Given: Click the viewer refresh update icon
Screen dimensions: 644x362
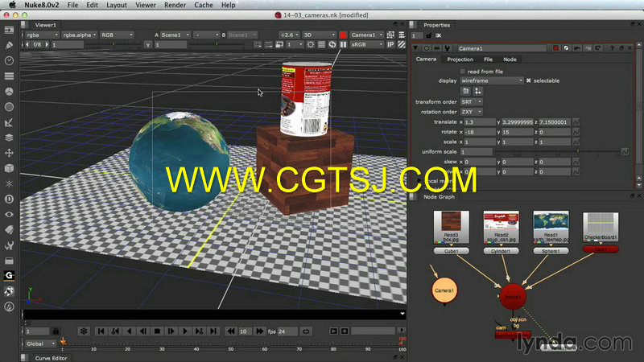Looking at the screenshot, I should (332, 44).
